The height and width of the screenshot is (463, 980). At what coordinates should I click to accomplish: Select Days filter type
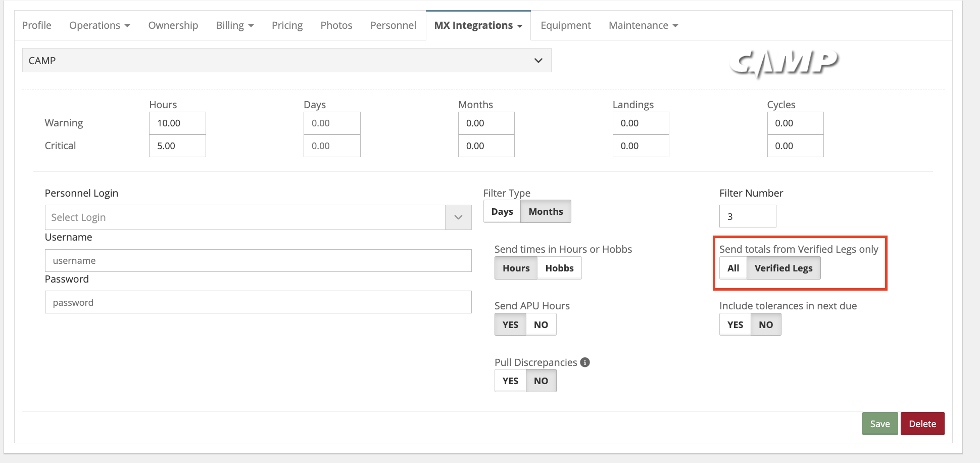502,212
